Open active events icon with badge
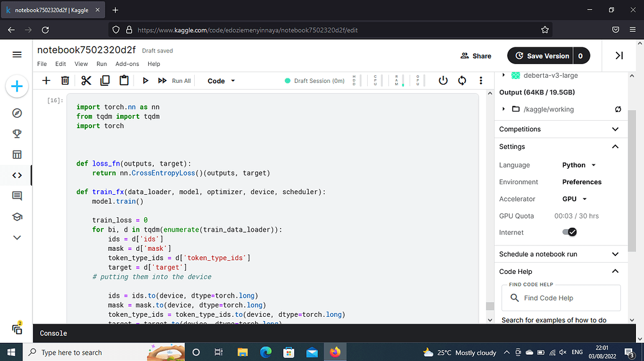This screenshot has height=361, width=644. (x=17, y=328)
